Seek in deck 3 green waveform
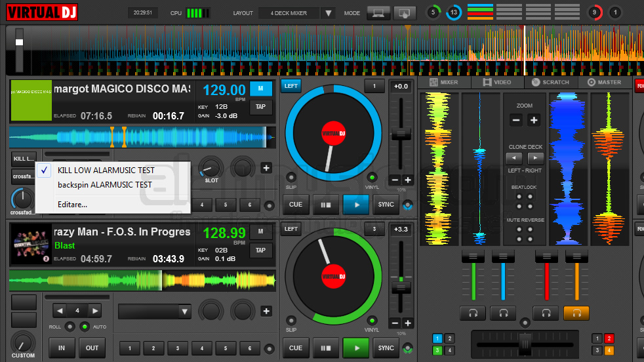 click(142, 280)
